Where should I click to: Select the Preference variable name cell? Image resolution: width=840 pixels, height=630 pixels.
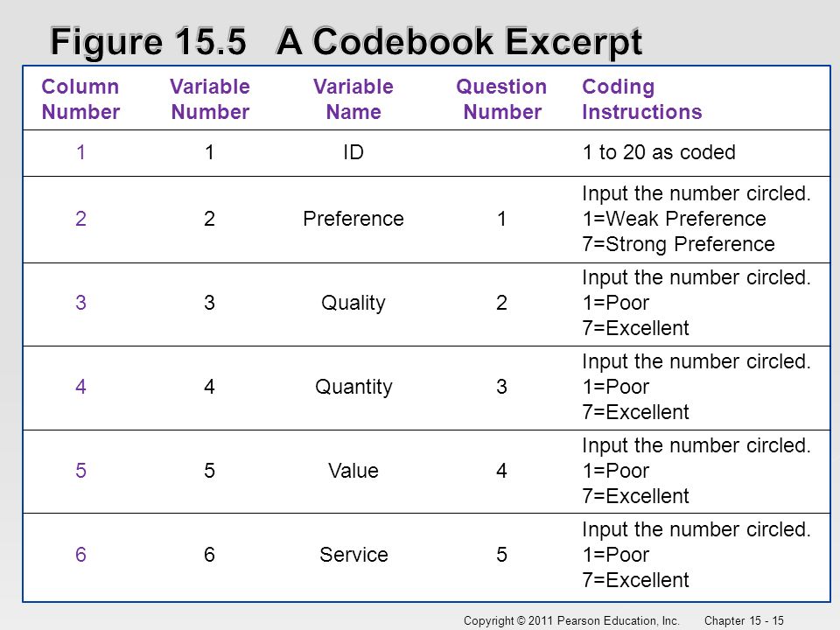[353, 219]
